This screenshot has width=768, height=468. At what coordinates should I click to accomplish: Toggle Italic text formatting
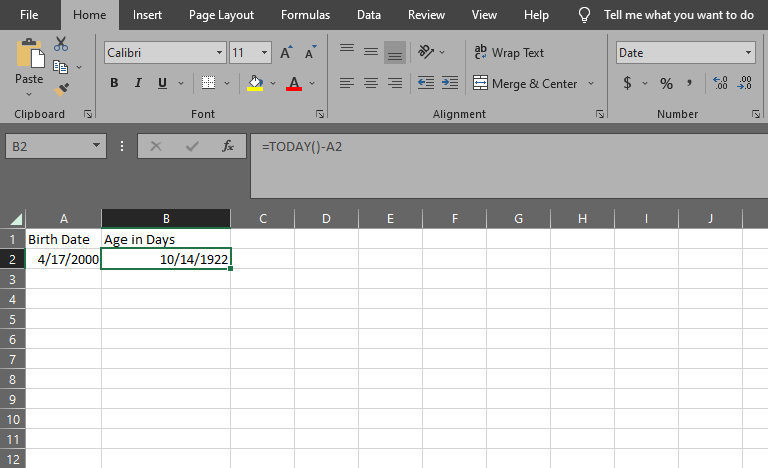point(135,83)
